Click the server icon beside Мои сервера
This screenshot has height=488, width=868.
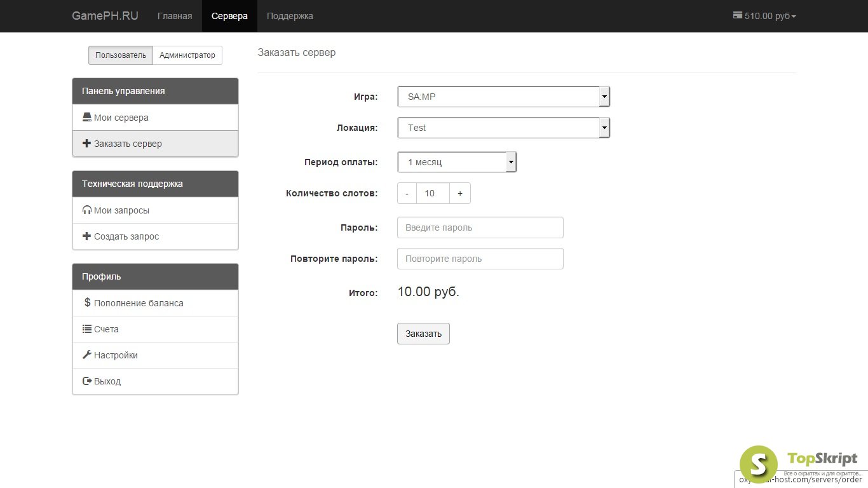[x=87, y=118]
